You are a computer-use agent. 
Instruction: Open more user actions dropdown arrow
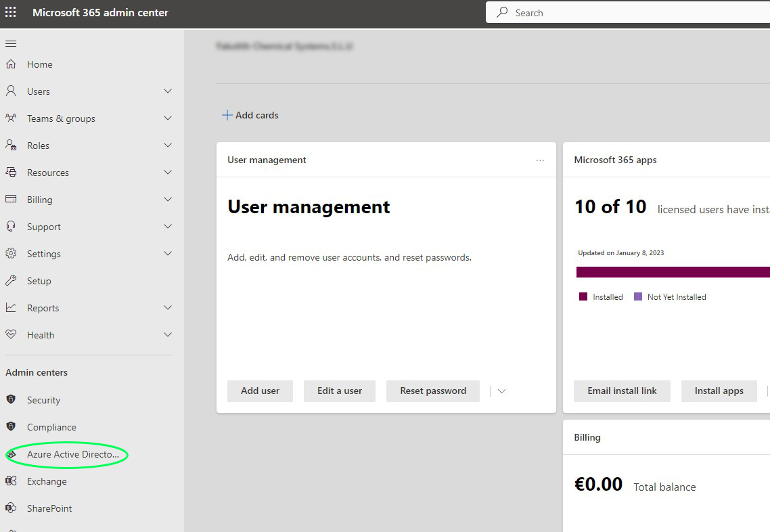(x=501, y=391)
